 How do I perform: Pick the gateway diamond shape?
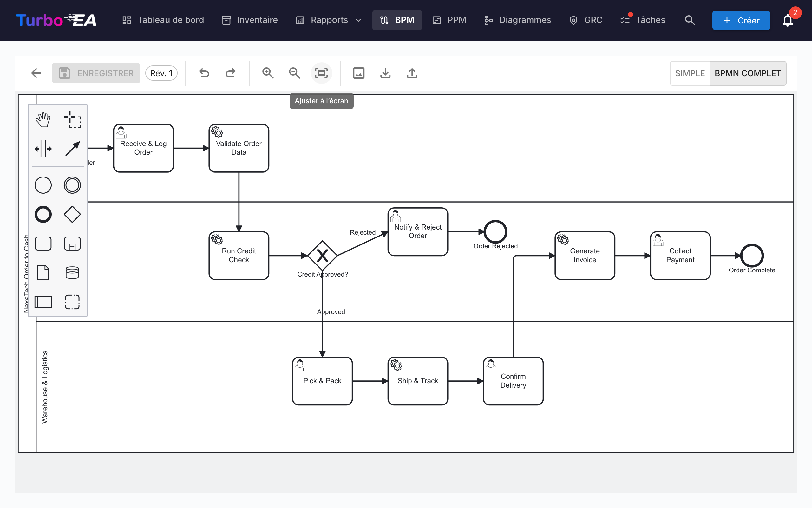72,214
